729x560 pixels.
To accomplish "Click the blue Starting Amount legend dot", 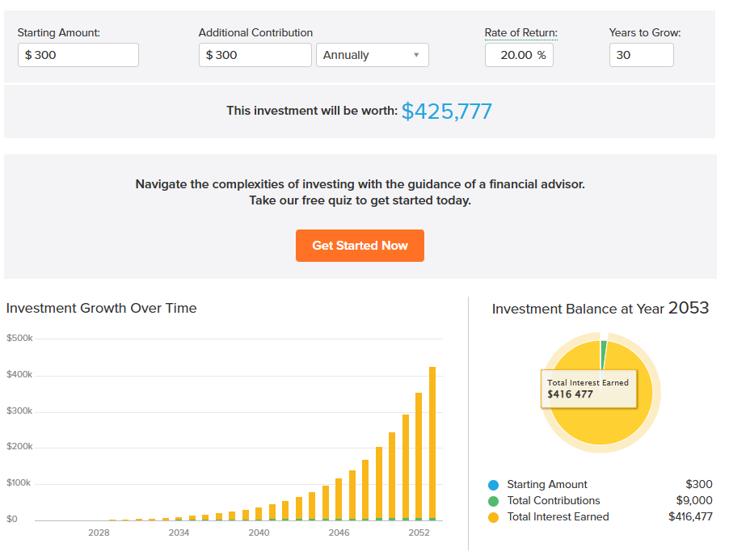I will (494, 485).
